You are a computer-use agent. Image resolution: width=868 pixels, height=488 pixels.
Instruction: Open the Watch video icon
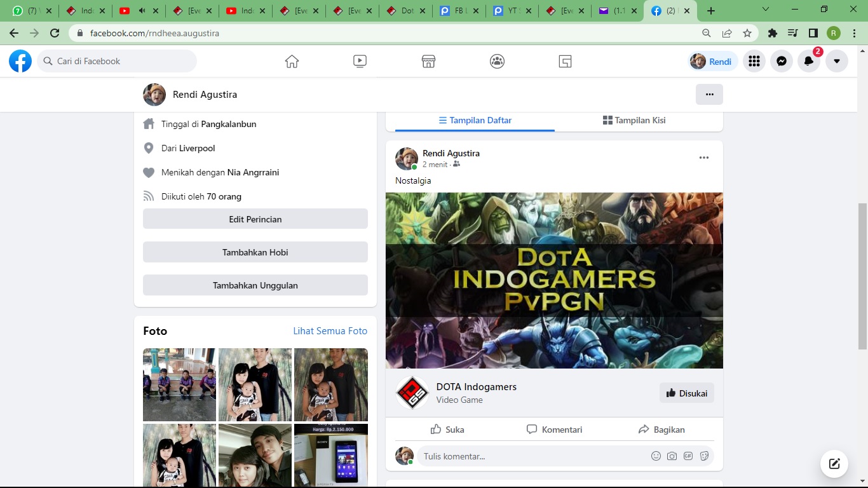point(360,61)
